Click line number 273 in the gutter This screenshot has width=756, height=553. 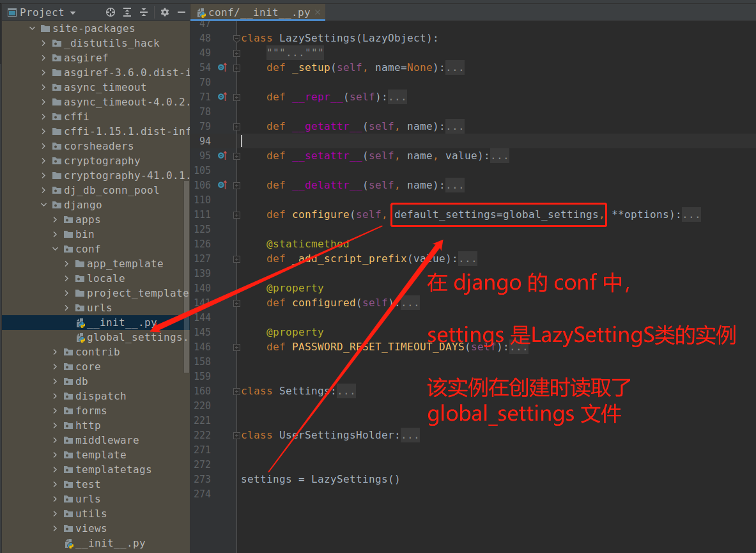[x=203, y=479]
